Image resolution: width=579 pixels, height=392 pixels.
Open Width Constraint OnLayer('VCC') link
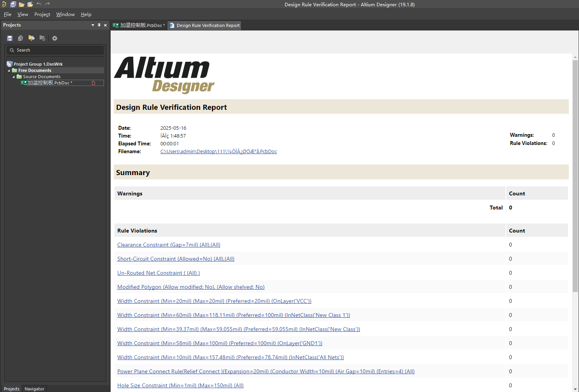tap(214, 301)
